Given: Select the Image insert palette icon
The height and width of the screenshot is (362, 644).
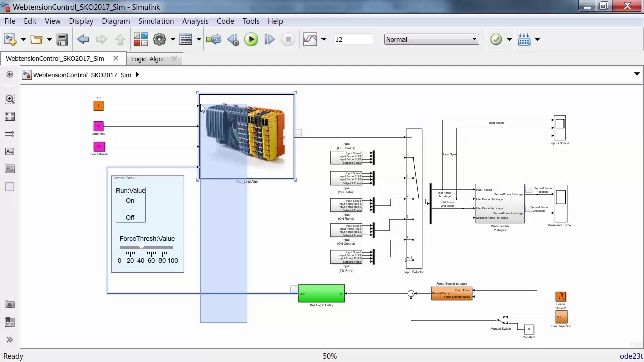Looking at the screenshot, I should tap(10, 169).
